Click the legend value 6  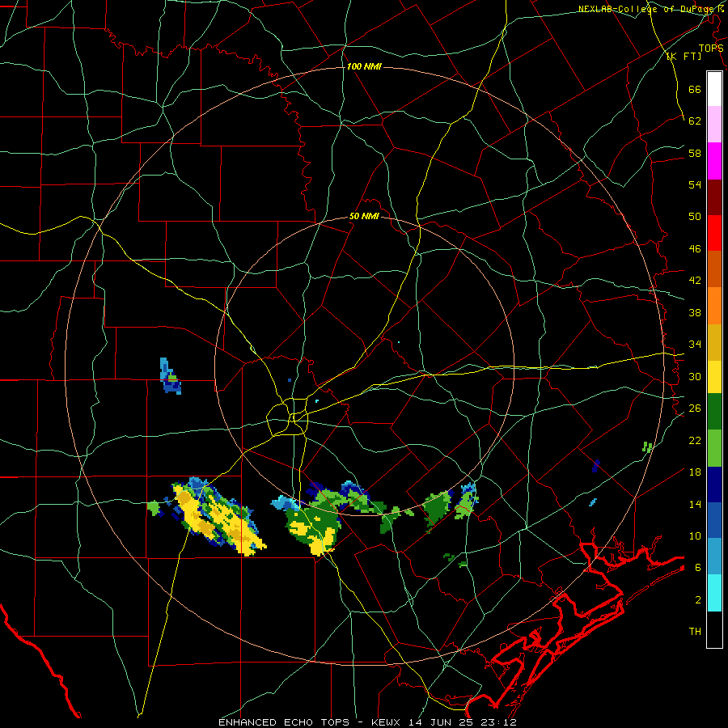pos(698,567)
